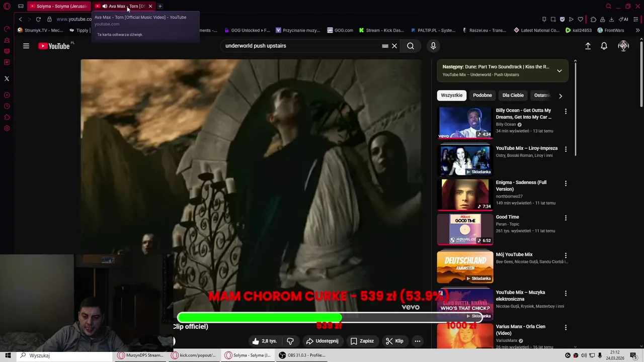The height and width of the screenshot is (362, 644).
Task: Open the Przycinanie muzy bookmark
Action: 298,30
